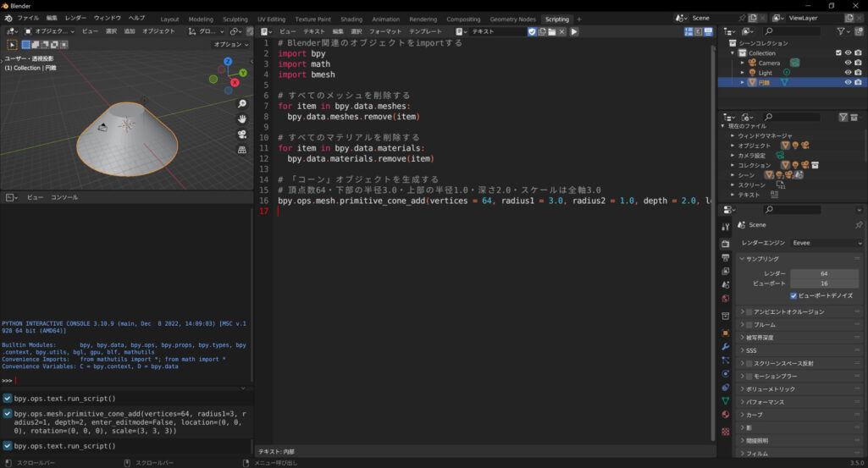Viewport: 868px width, 468px height.
Task: Click the Y axis on the navigation gizmo
Action: point(243,73)
